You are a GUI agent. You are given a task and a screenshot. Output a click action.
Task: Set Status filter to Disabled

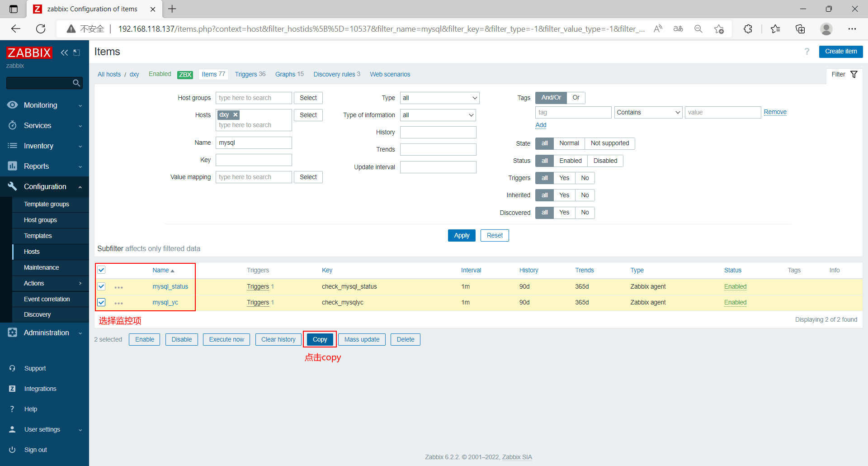tap(605, 161)
